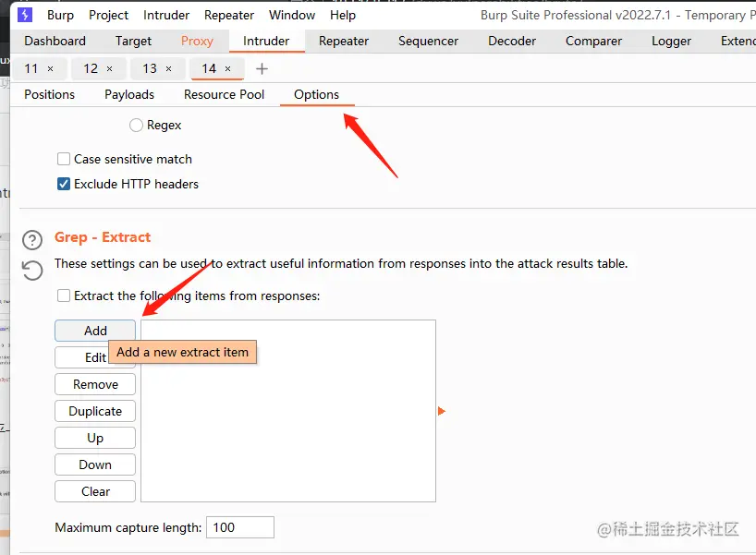This screenshot has width=756, height=555.
Task: Click the Clear button
Action: [x=95, y=491]
